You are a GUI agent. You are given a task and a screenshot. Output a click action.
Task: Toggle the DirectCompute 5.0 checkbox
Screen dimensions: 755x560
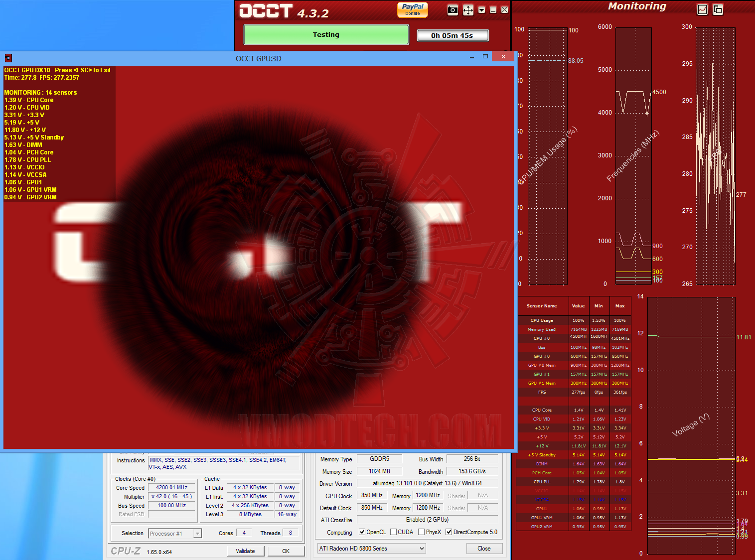pos(449,532)
